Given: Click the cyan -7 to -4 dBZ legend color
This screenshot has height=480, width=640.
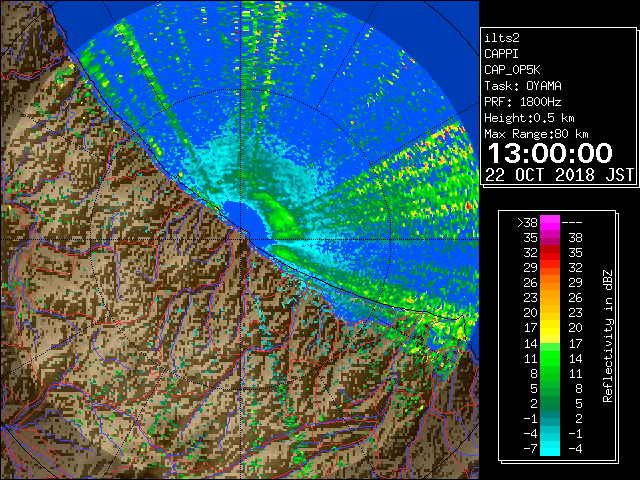Looking at the screenshot, I should pos(550,448).
